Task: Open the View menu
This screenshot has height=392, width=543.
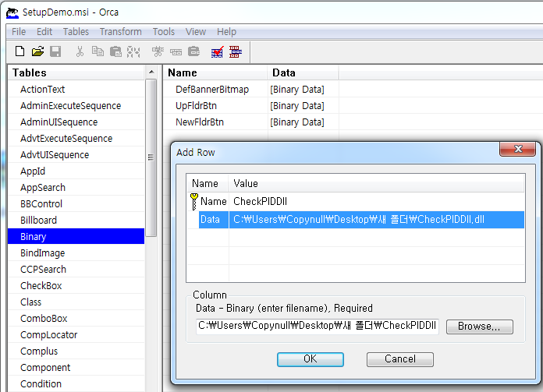Action: tap(196, 32)
